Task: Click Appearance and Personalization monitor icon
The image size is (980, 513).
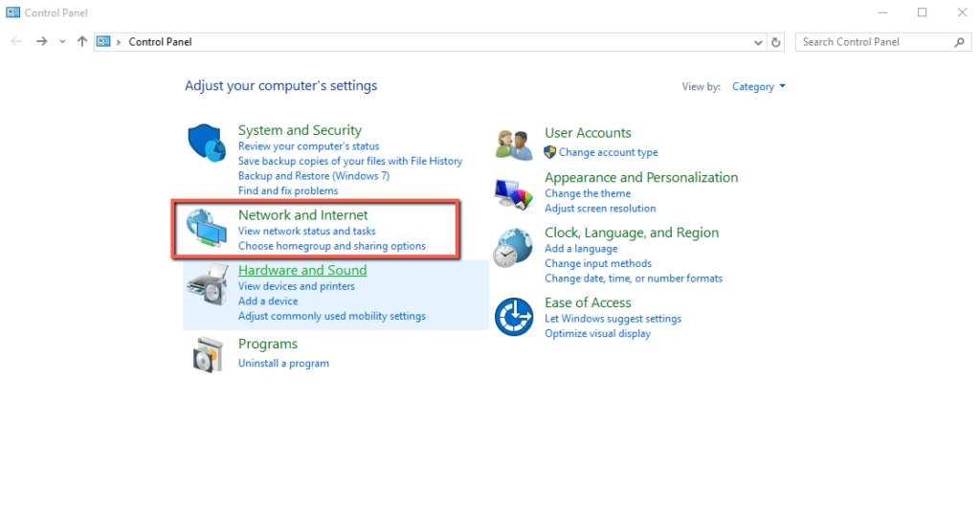Action: pyautogui.click(x=514, y=192)
